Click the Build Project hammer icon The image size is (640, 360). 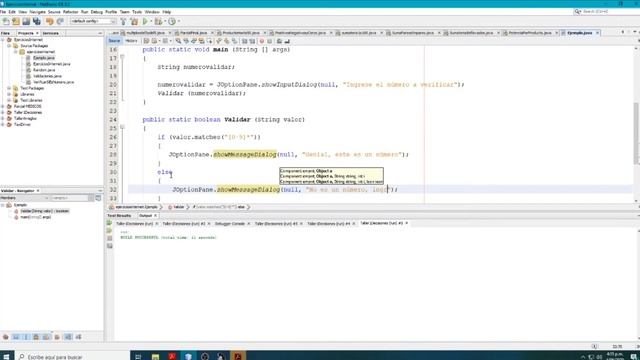[x=123, y=21]
